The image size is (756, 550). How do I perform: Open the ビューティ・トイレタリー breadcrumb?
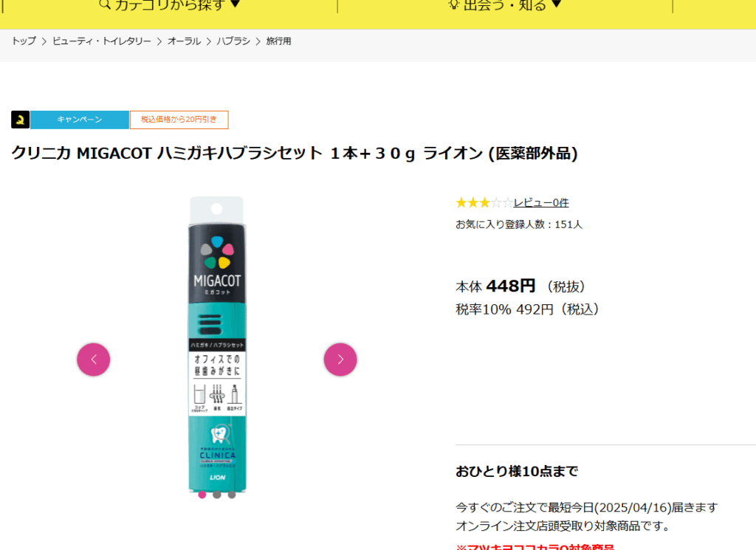102,41
